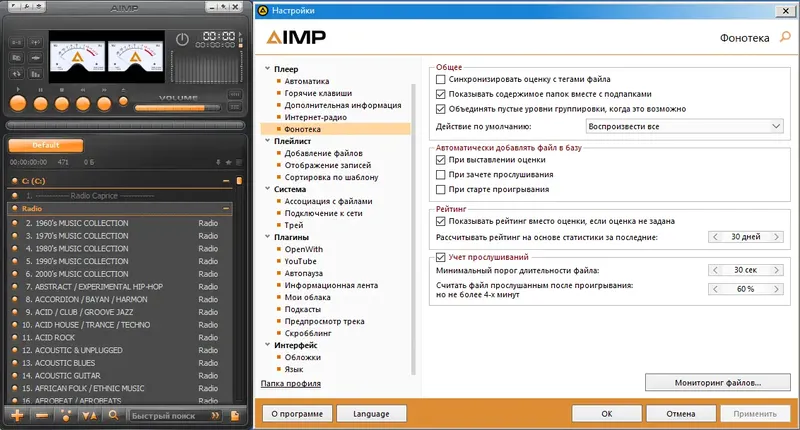Toggle Учет прослушиваний checkbox
The image size is (800, 430).
click(441, 257)
